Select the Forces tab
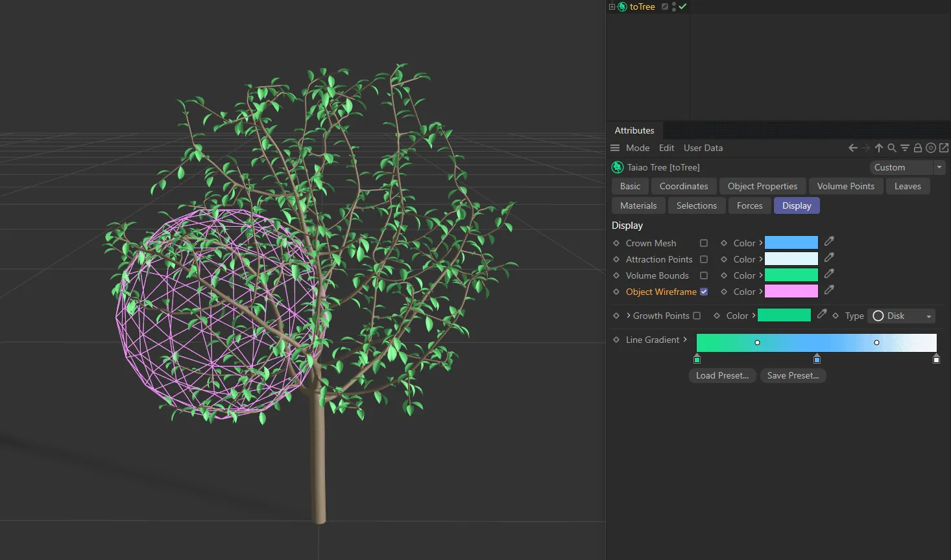This screenshot has width=951, height=560. coord(749,205)
